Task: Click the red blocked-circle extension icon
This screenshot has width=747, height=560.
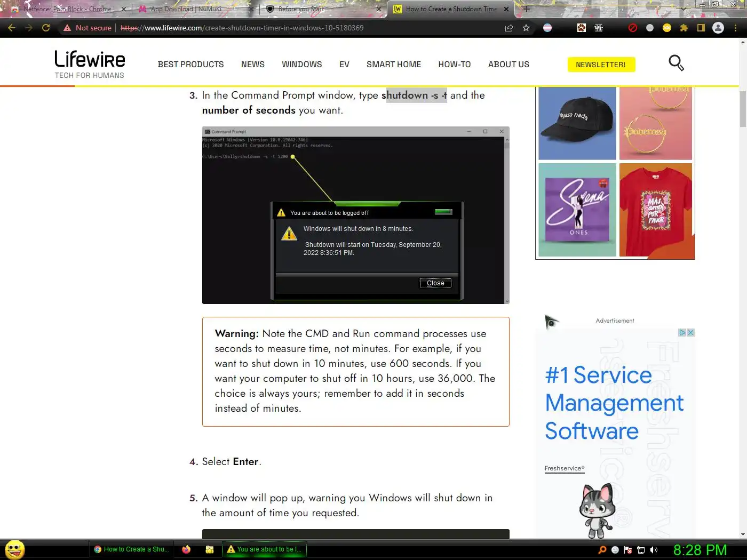Action: (633, 28)
